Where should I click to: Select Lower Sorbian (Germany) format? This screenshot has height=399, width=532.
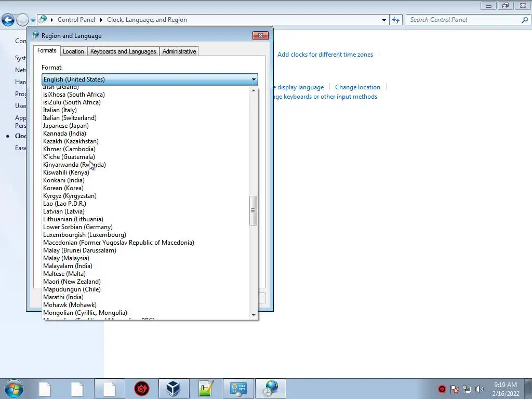pyautogui.click(x=146, y=227)
